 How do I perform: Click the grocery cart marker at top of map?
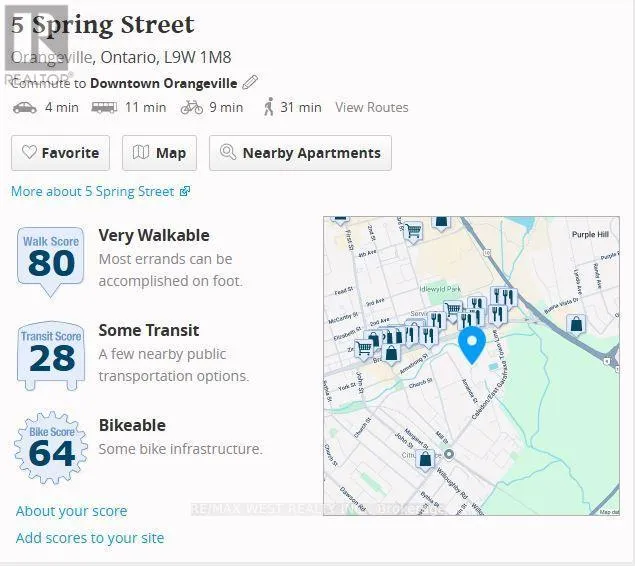tap(413, 232)
